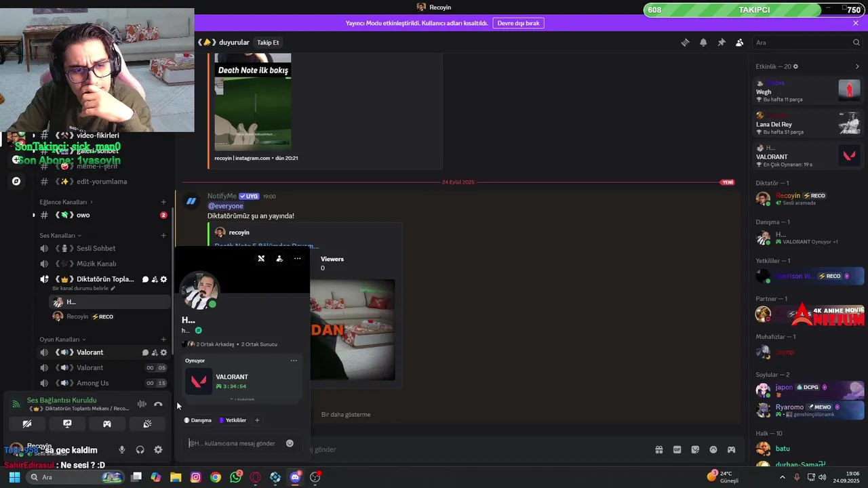Select member Ryaromo in member list
Image resolution: width=868 pixels, height=488 pixels.
[808, 410]
